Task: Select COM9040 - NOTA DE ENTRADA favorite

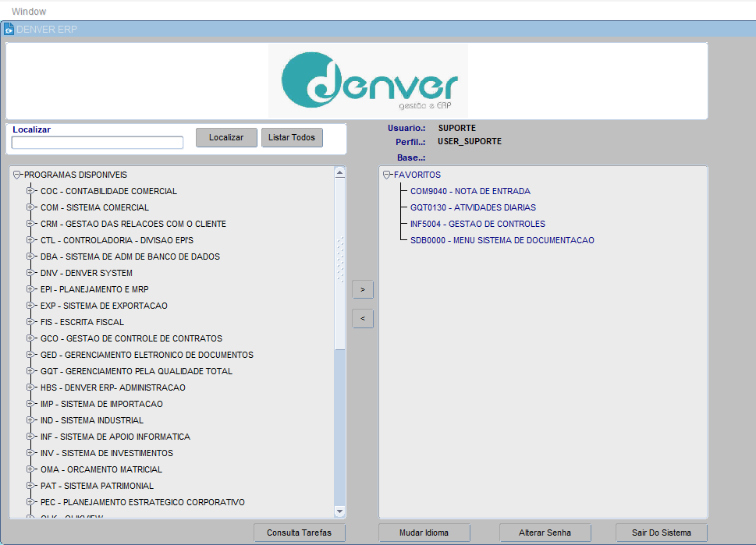Action: pos(470,191)
